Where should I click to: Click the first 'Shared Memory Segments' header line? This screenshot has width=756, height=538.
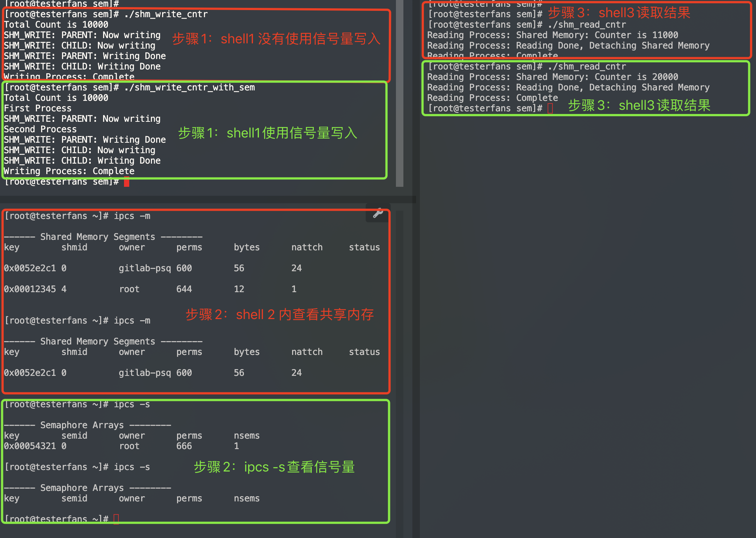pyautogui.click(x=103, y=237)
